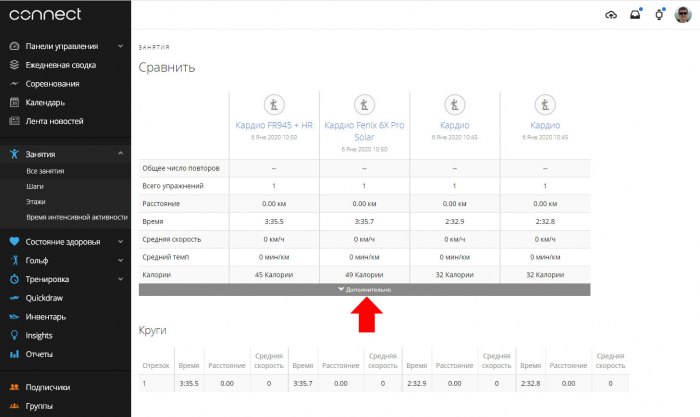Open Подписчики menu item
Viewport: 700px width, 417px height.
click(48, 387)
